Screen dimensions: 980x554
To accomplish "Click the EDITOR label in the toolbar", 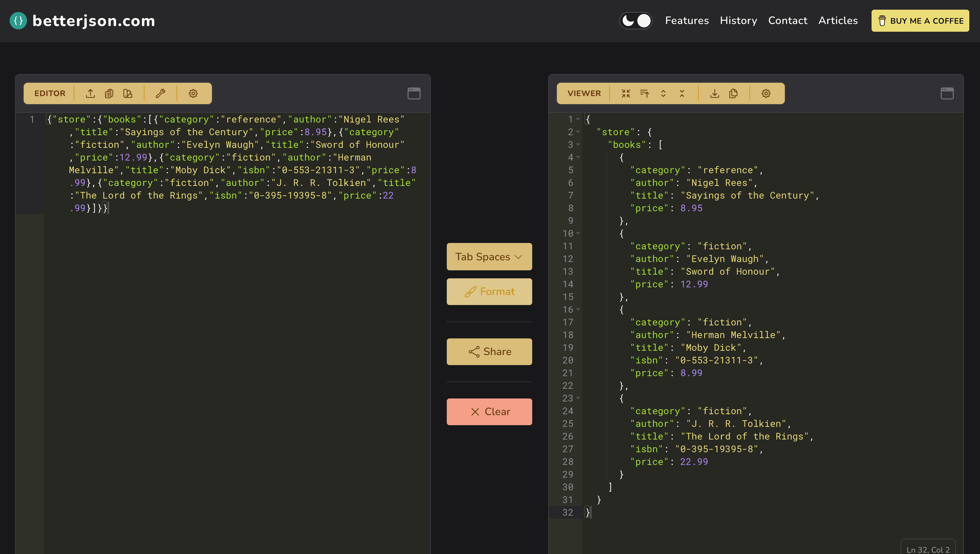I will [50, 93].
